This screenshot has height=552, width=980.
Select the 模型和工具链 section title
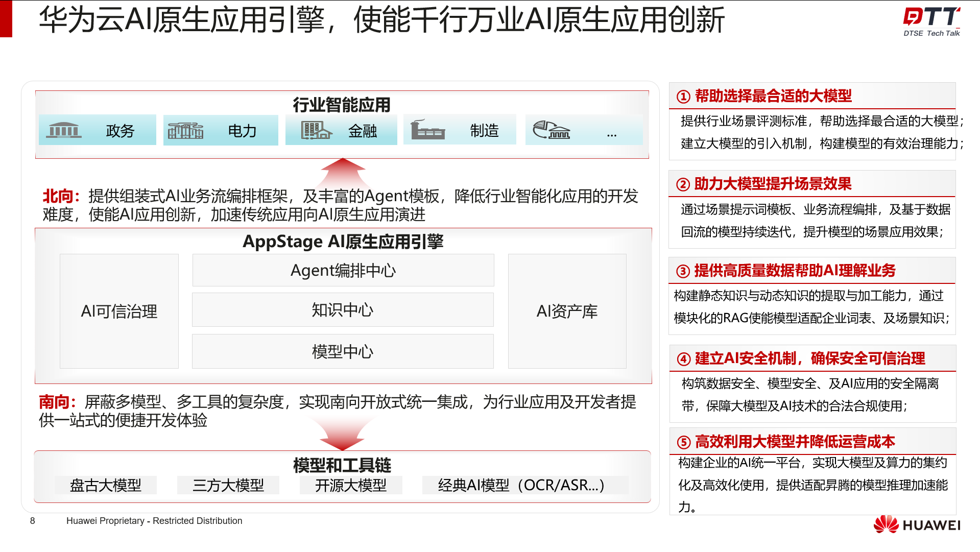point(342,465)
